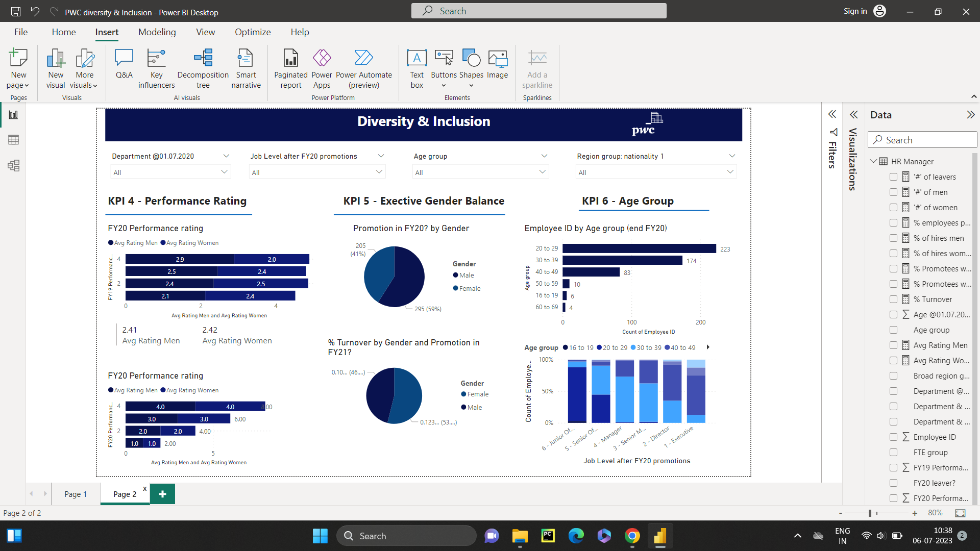Image resolution: width=980 pixels, height=551 pixels.
Task: Go to Page 1 of the report
Action: point(76,493)
